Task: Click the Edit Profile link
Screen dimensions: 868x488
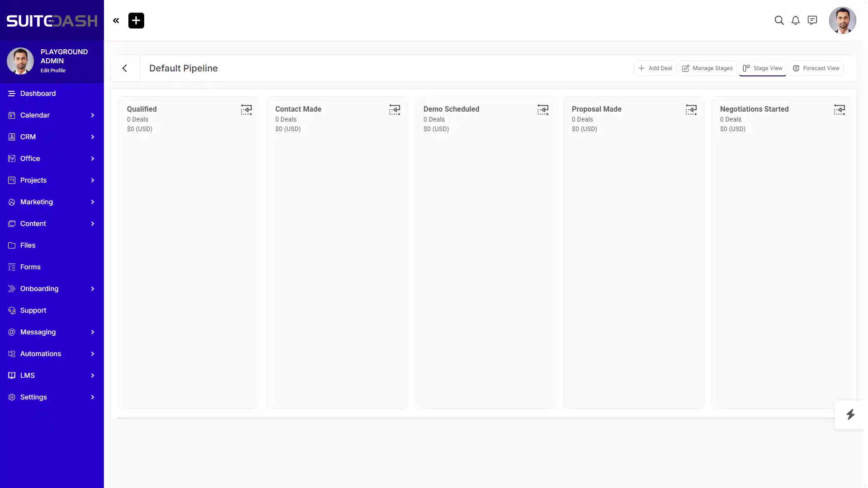Action: click(x=53, y=70)
